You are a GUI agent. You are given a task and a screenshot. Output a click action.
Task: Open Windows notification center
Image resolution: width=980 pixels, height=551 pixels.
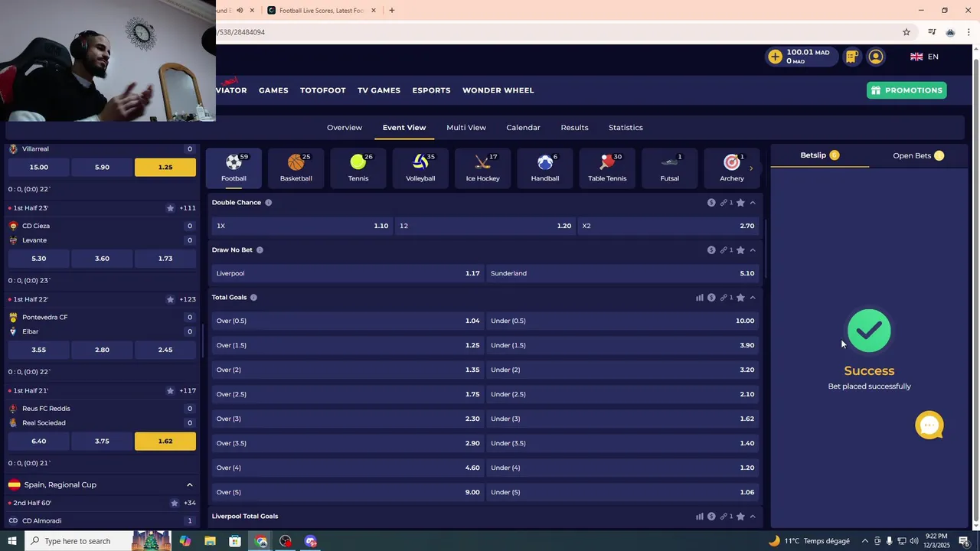click(964, 541)
